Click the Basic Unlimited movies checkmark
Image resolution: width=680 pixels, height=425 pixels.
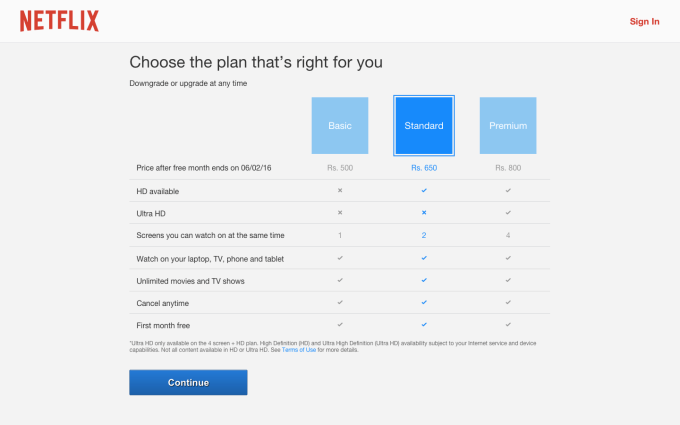click(x=340, y=280)
